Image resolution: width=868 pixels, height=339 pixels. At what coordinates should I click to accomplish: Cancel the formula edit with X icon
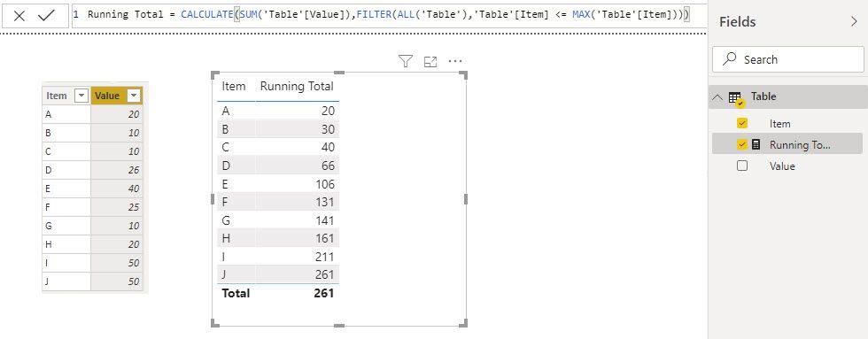coord(19,15)
